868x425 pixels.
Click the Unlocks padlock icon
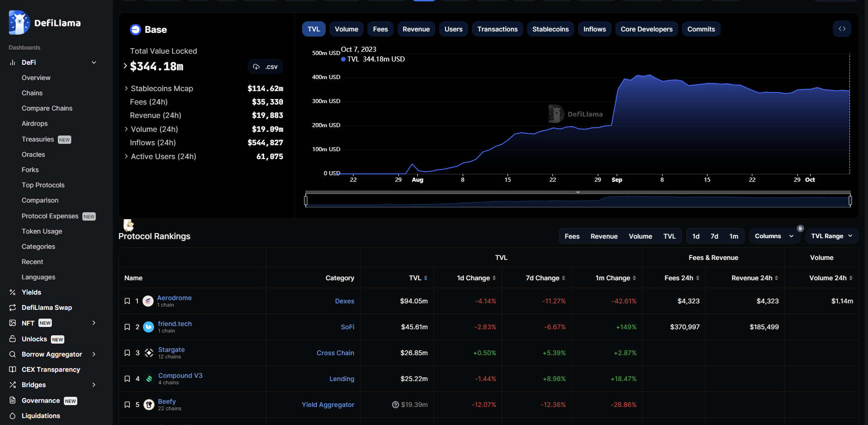12,339
